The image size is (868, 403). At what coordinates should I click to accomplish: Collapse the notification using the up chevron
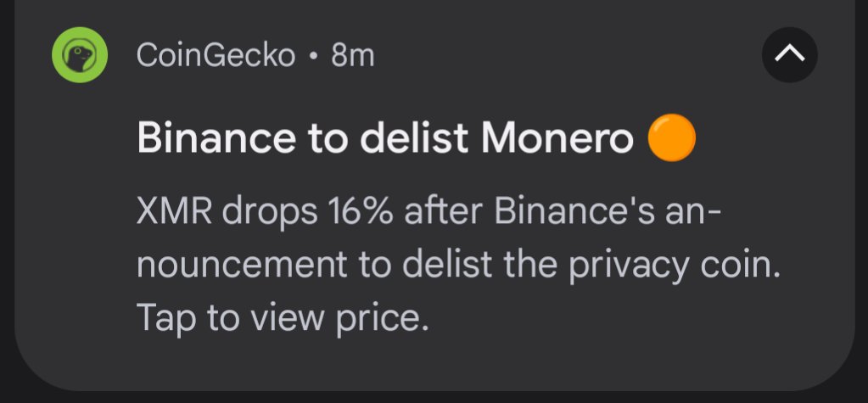coord(789,55)
